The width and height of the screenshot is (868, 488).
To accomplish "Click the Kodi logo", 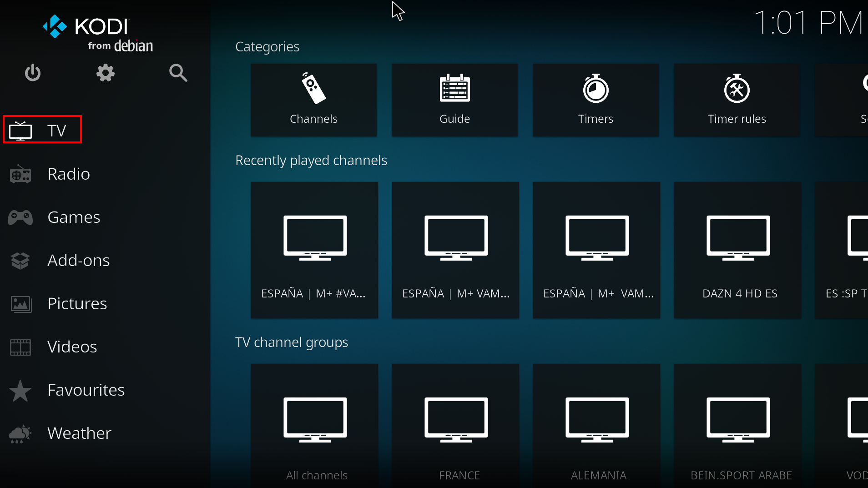I will pyautogui.click(x=98, y=33).
